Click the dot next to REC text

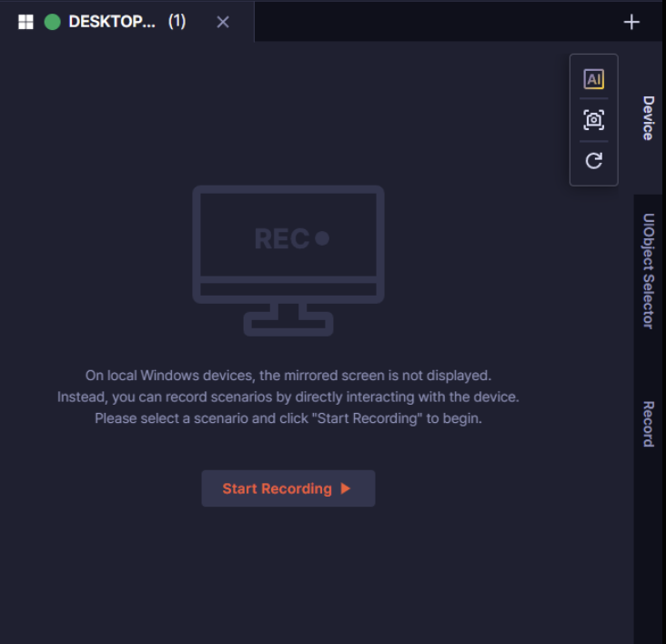pyautogui.click(x=321, y=238)
